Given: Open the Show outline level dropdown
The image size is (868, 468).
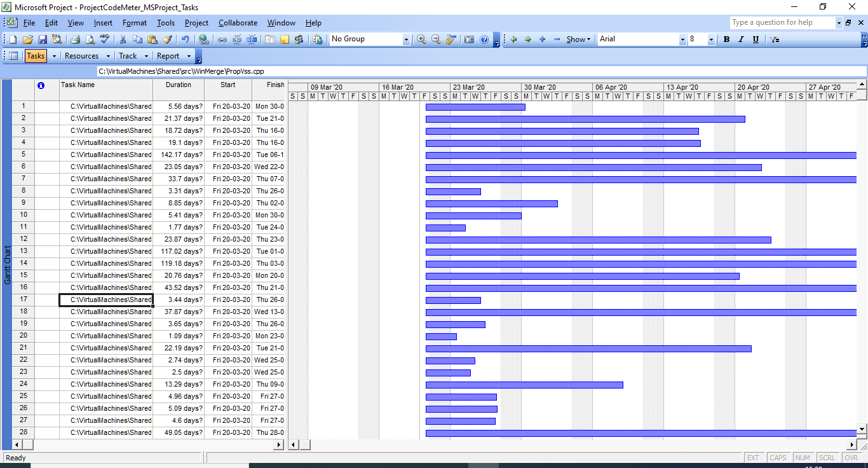Looking at the screenshot, I should click(x=578, y=39).
